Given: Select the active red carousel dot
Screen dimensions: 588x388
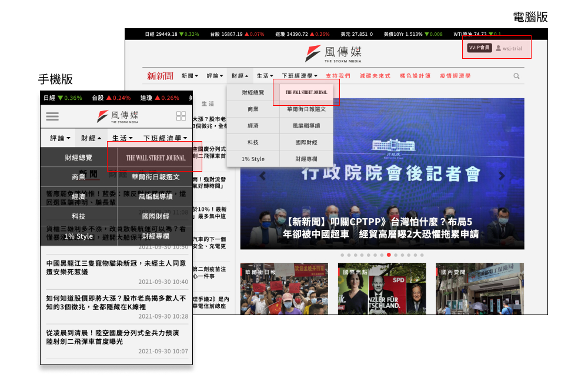Looking at the screenshot, I should click(x=389, y=255).
